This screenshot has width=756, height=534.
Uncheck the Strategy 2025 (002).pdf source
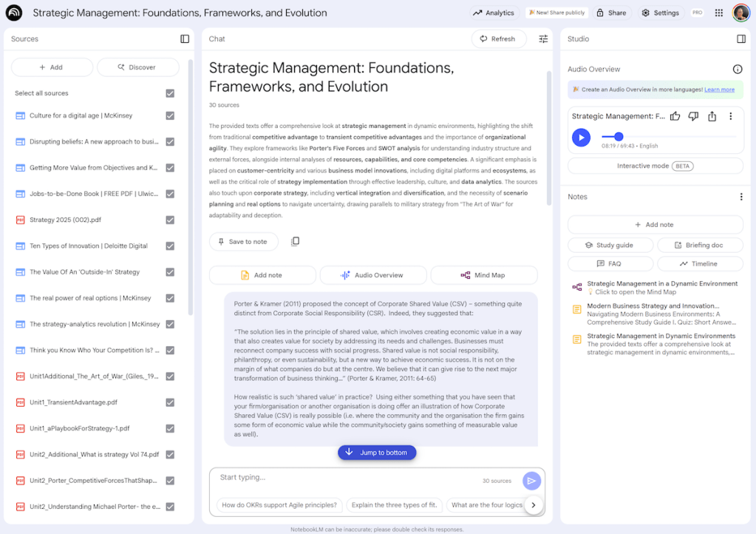pos(170,220)
